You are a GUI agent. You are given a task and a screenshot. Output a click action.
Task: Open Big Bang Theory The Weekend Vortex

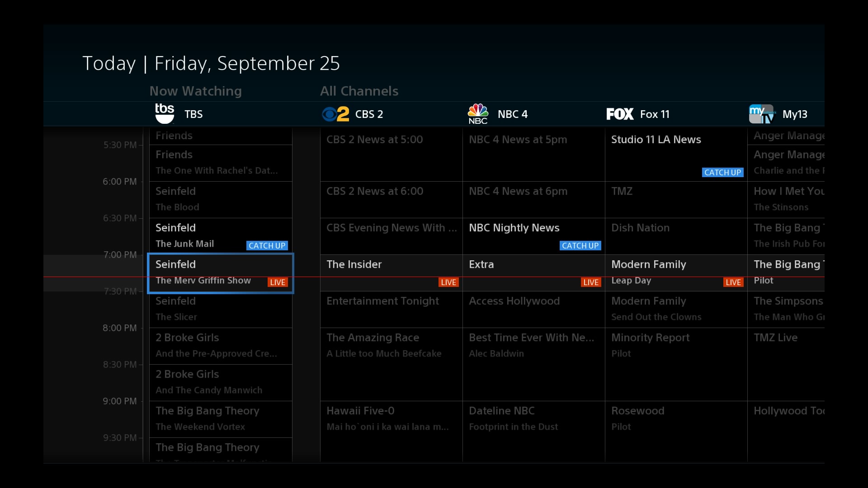click(221, 419)
